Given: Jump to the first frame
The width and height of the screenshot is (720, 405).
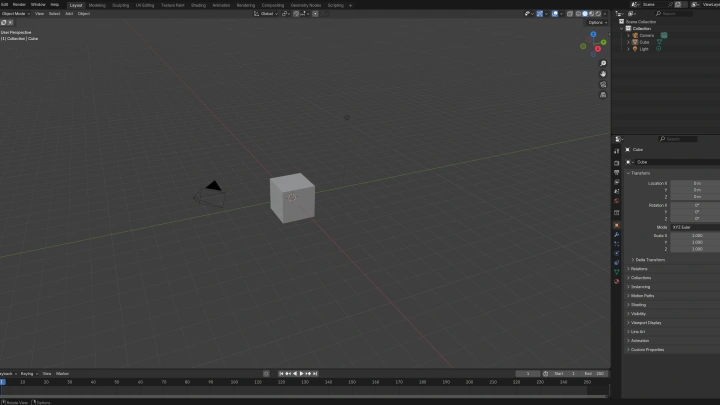Looking at the screenshot, I should [x=281, y=374].
